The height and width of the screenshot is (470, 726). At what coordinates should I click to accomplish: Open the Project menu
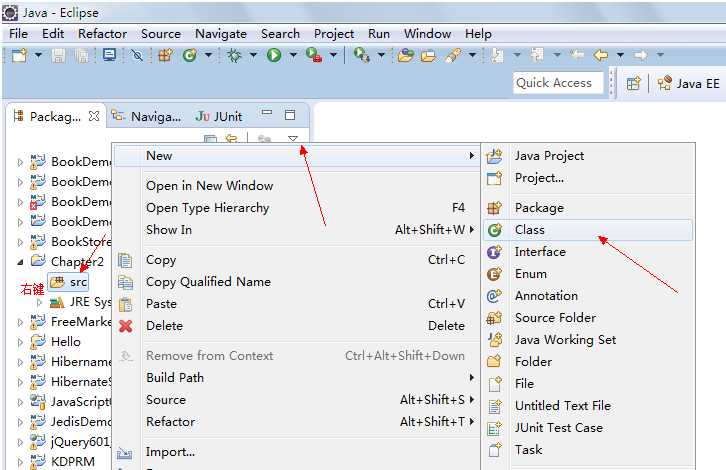[334, 34]
